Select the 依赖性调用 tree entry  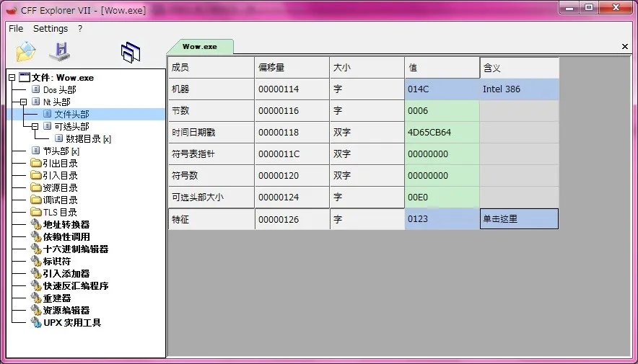coord(66,236)
